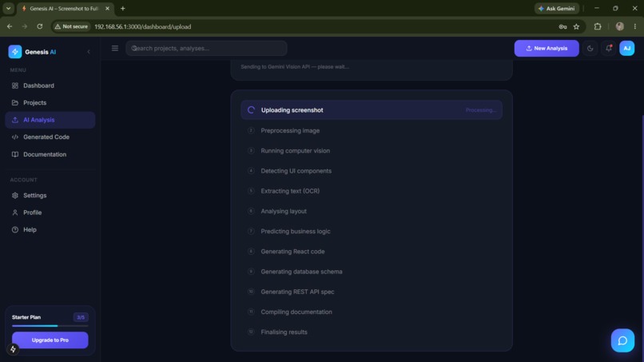Open the password manager key icon
Screen dimensions: 644x362
click(563, 26)
